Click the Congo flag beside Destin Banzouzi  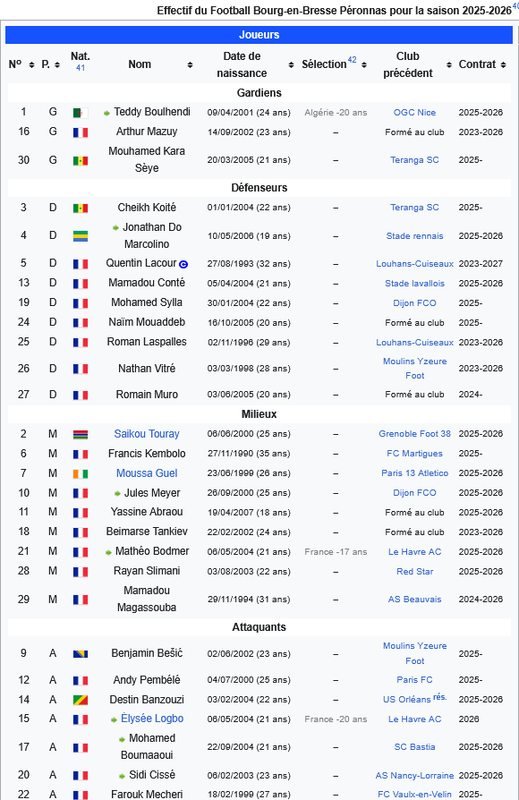pyautogui.click(x=80, y=700)
